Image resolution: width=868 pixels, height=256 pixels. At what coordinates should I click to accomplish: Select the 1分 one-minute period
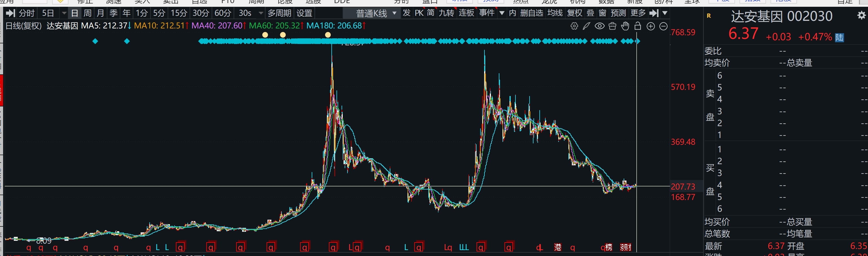click(x=141, y=13)
